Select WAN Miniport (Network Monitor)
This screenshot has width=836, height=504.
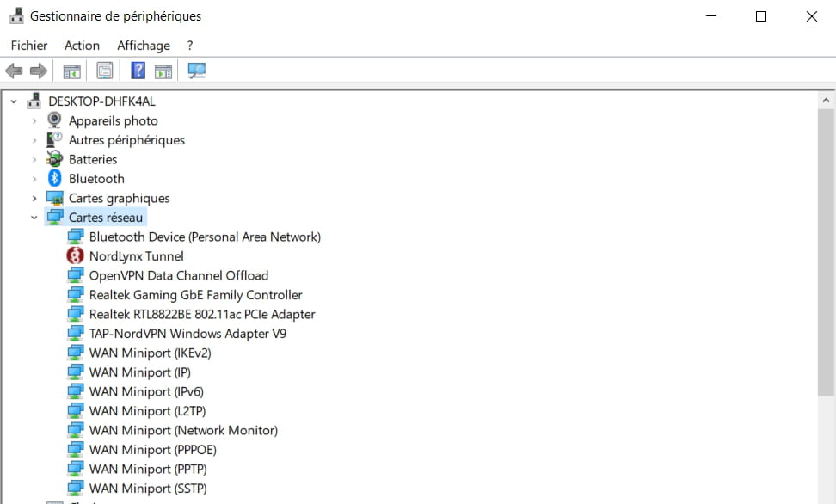point(183,430)
